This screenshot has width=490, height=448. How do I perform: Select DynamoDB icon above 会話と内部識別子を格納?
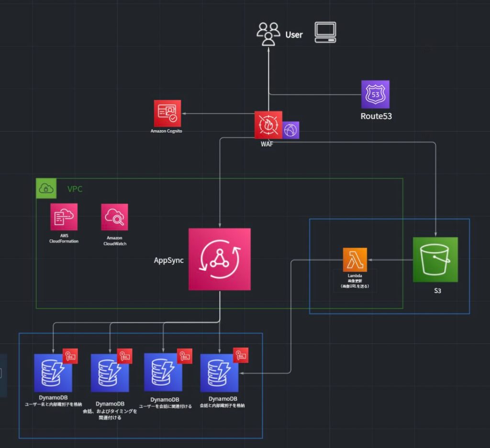(219, 373)
